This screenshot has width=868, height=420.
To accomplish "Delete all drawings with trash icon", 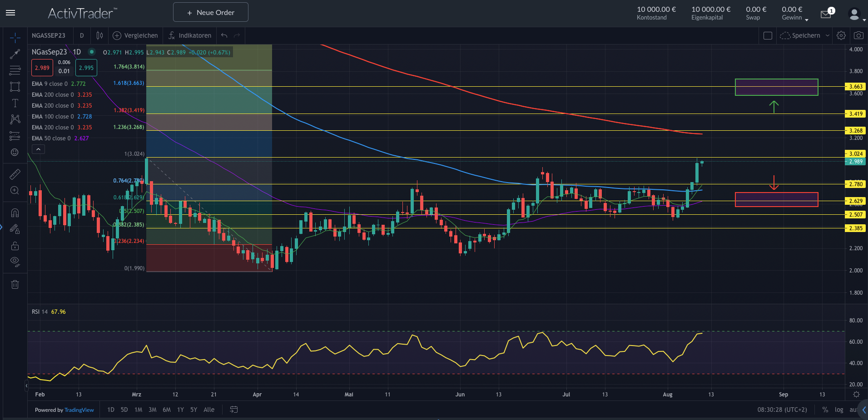I will tap(15, 285).
